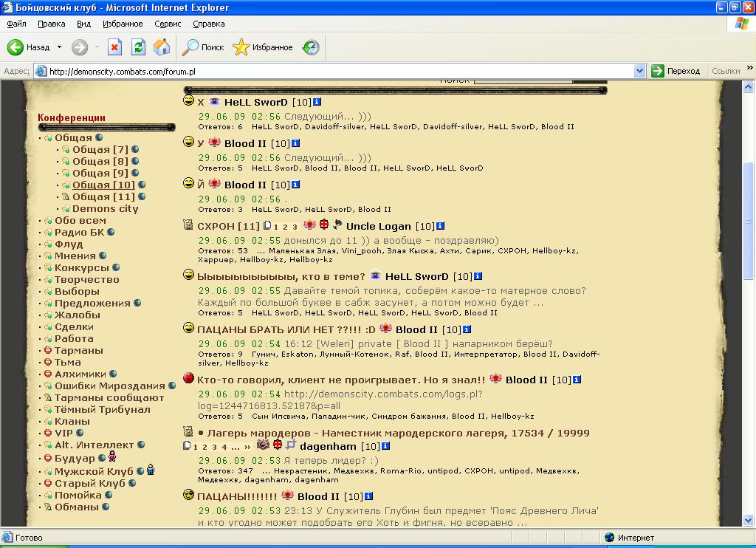This screenshot has width=756, height=548.
Task: Open the Файл menu
Action: click(x=16, y=24)
